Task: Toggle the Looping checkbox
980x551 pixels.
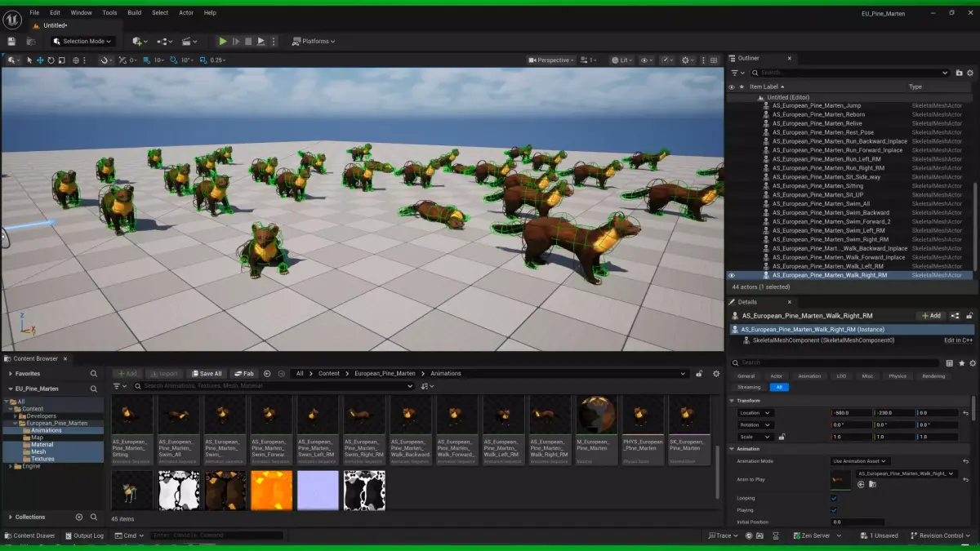Action: pos(834,498)
